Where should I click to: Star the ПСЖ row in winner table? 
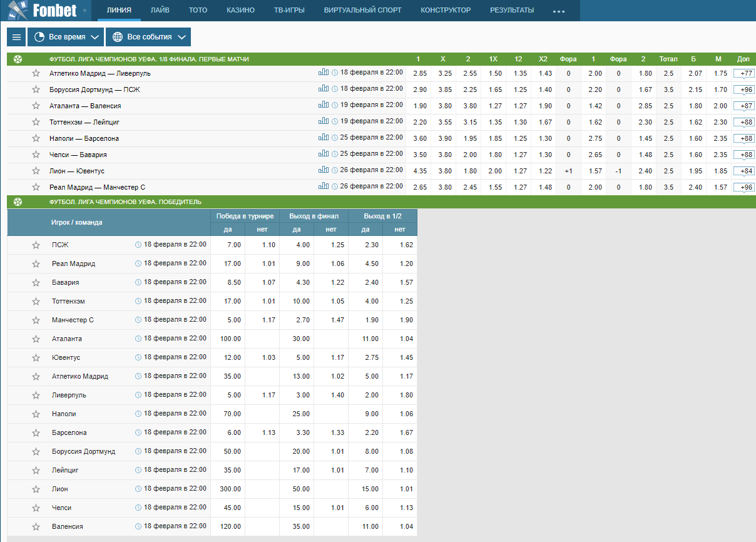(x=36, y=245)
